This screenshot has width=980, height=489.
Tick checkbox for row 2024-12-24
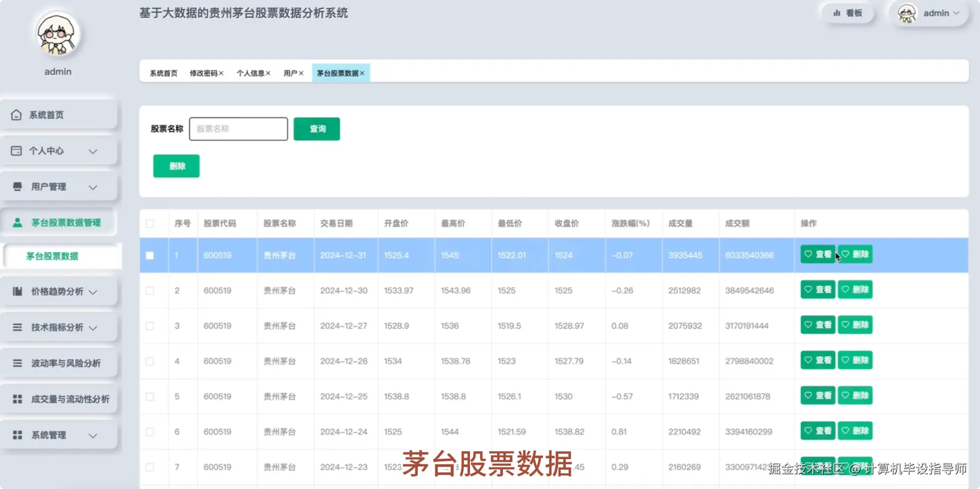pyautogui.click(x=150, y=432)
